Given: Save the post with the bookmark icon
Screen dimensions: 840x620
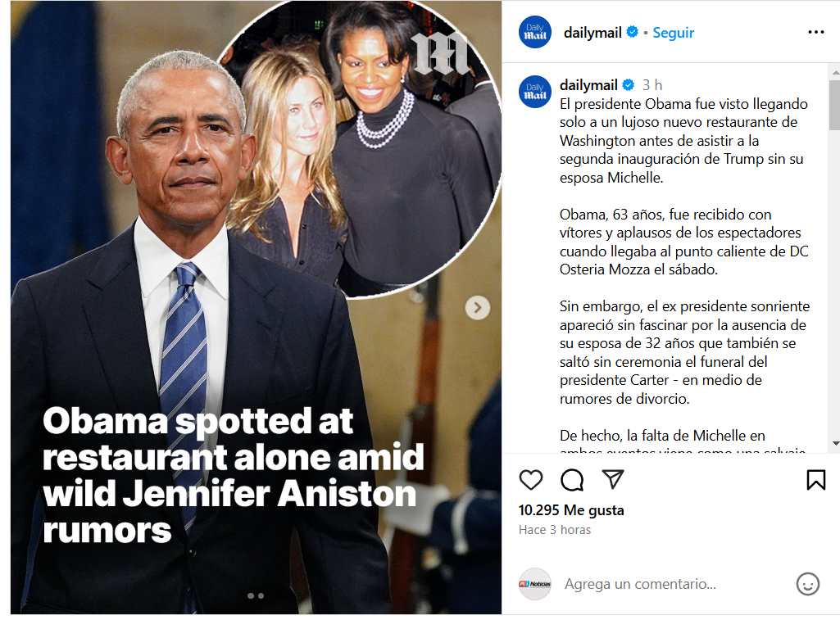Looking at the screenshot, I should coord(816,480).
